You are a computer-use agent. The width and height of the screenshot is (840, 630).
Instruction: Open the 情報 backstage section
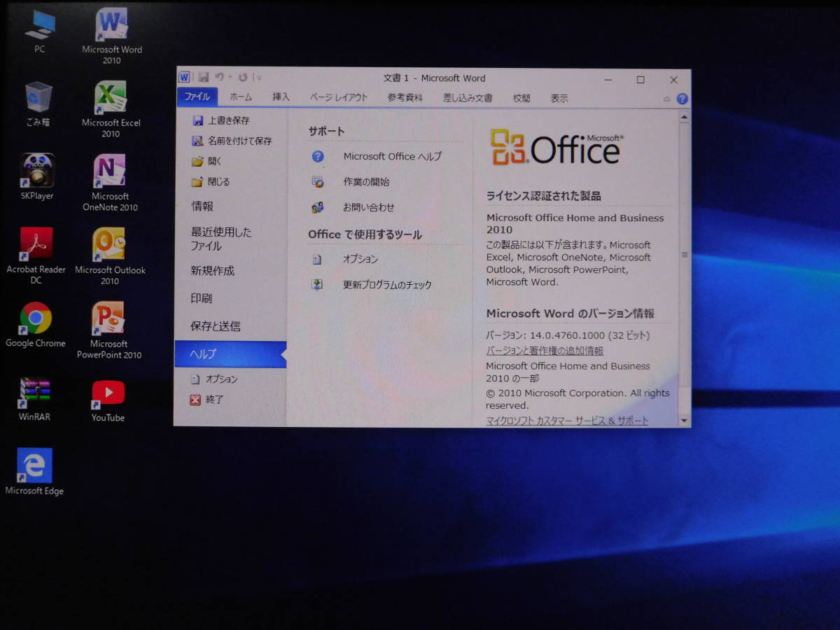click(202, 206)
